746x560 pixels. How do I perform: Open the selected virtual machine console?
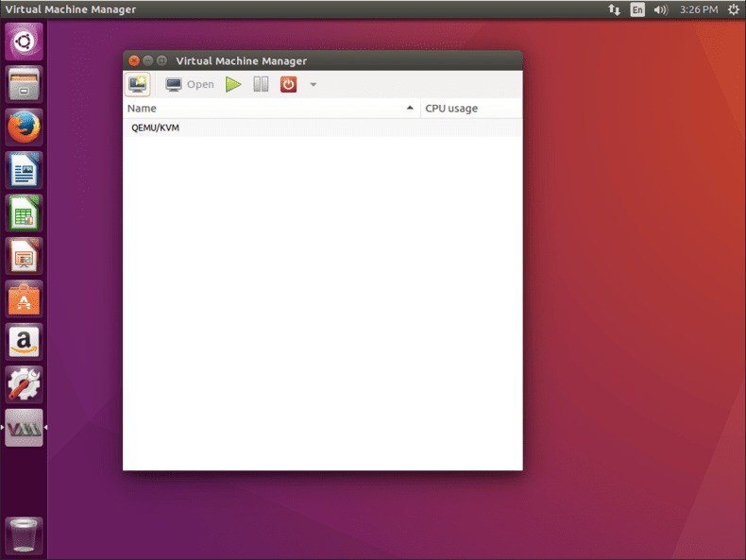190,84
